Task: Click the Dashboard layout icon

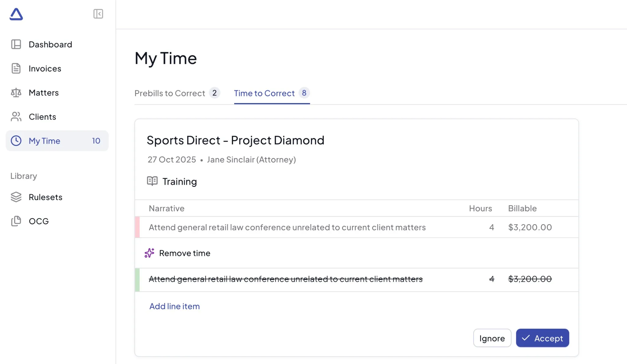Action: (x=16, y=44)
